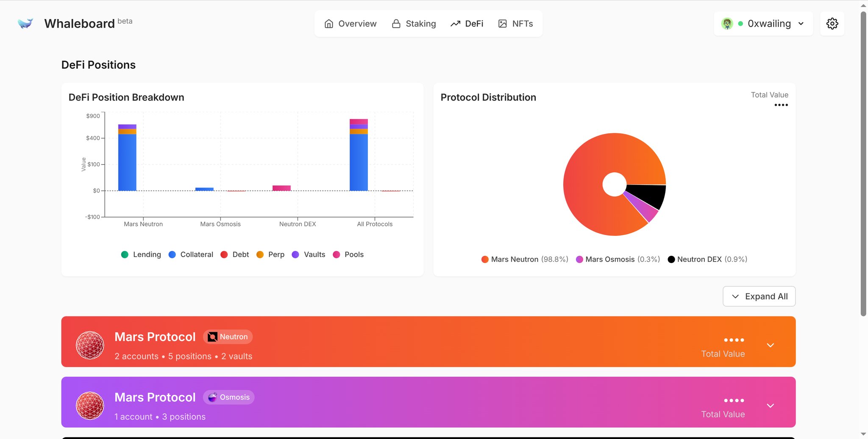
Task: Click the "beta" label
Action: point(125,21)
